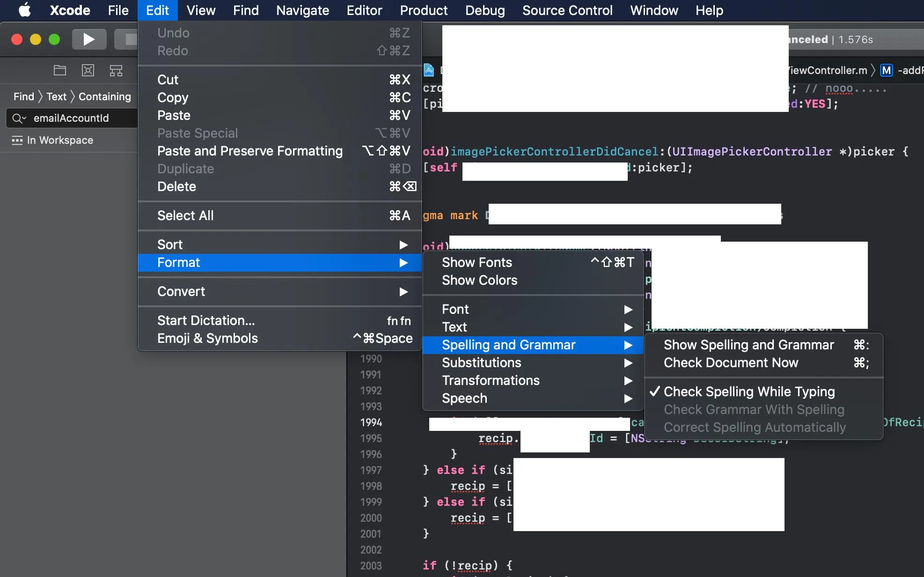Click the search magnifier options icon

19,118
